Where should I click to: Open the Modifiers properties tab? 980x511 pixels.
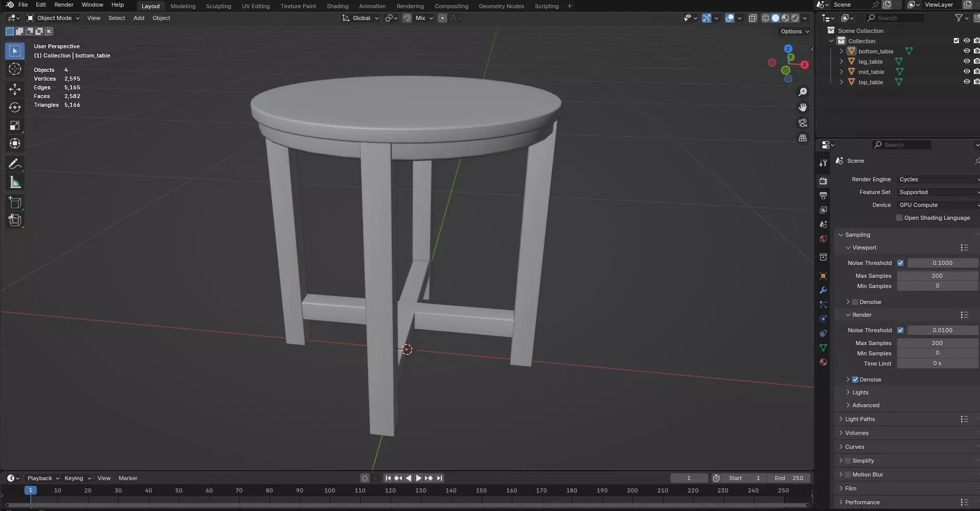tap(823, 290)
